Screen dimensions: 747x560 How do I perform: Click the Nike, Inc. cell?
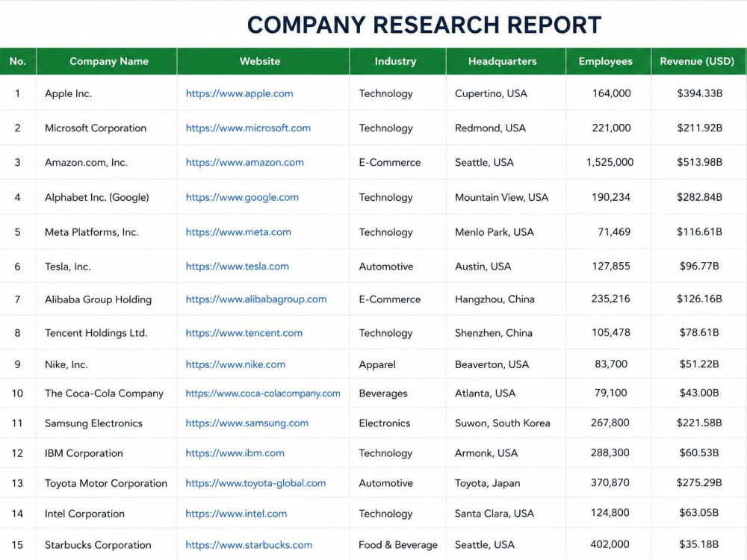[x=107, y=364]
